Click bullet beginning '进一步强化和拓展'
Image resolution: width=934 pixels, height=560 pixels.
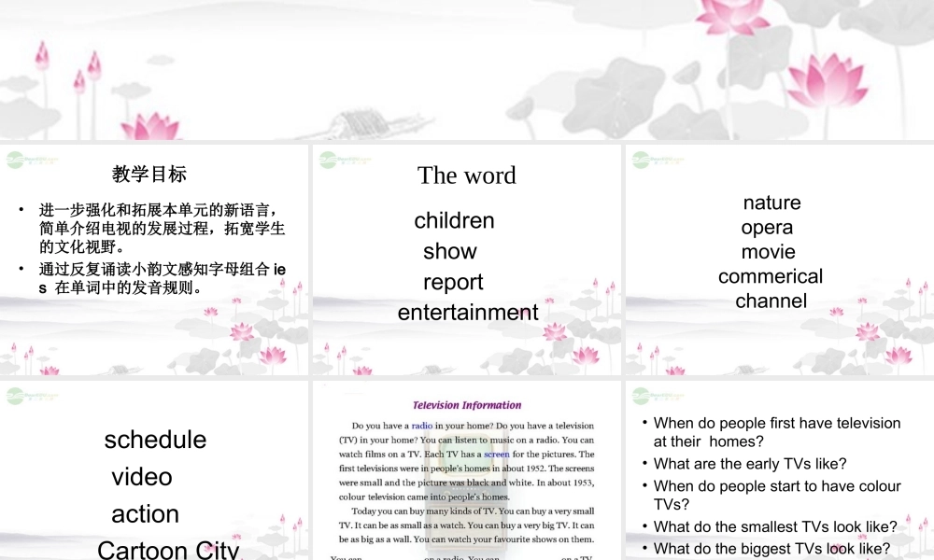[162, 228]
